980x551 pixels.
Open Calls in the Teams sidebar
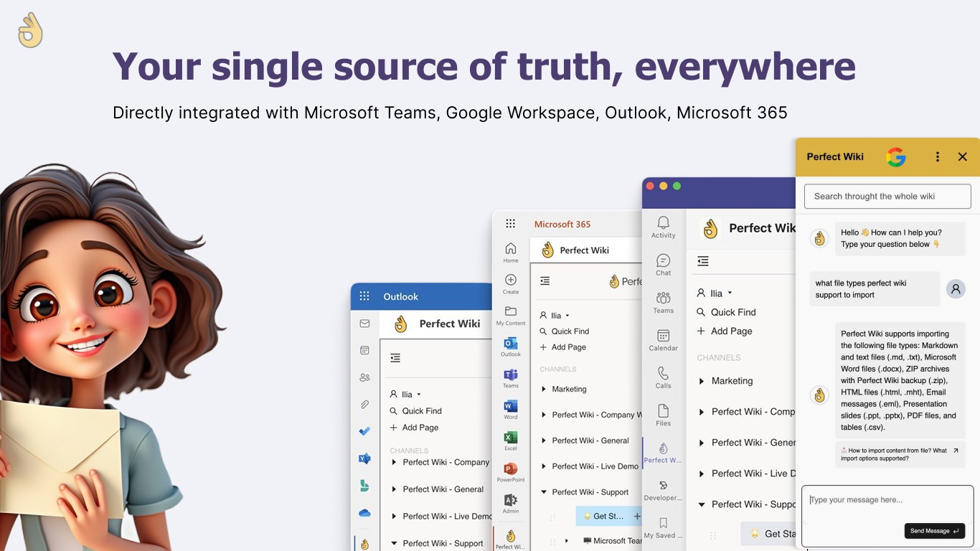tap(664, 377)
